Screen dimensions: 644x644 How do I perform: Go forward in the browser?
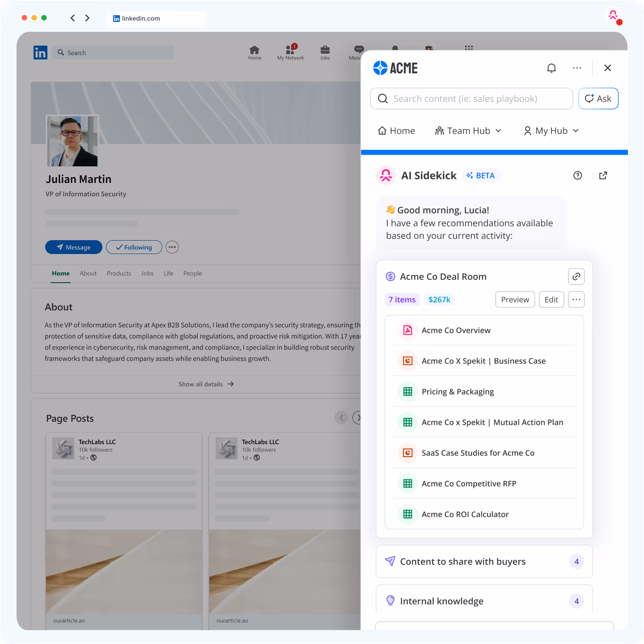click(x=87, y=18)
